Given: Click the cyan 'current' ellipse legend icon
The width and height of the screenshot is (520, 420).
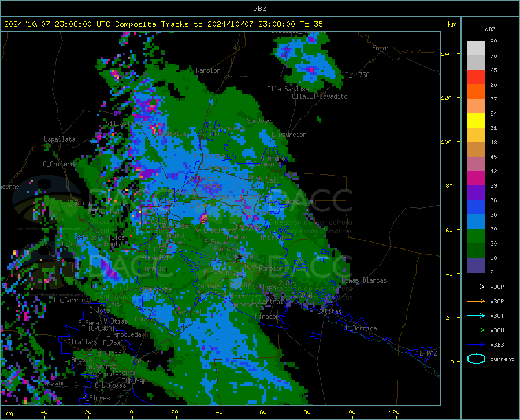Looking at the screenshot, I should pos(476,359).
